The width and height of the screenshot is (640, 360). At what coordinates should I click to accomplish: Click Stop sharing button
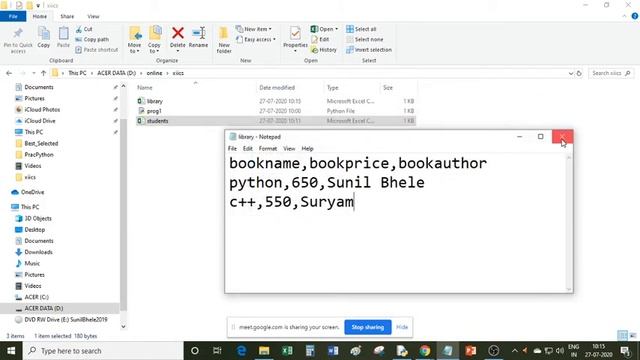click(368, 327)
